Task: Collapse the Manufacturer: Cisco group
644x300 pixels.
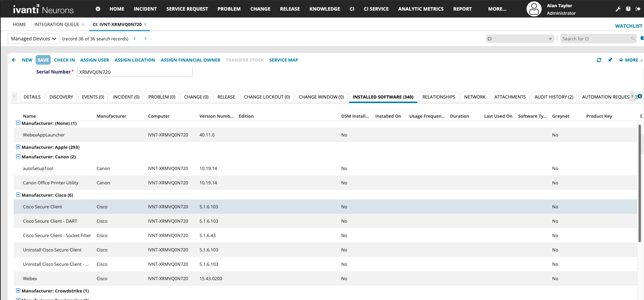Action: [x=18, y=195]
